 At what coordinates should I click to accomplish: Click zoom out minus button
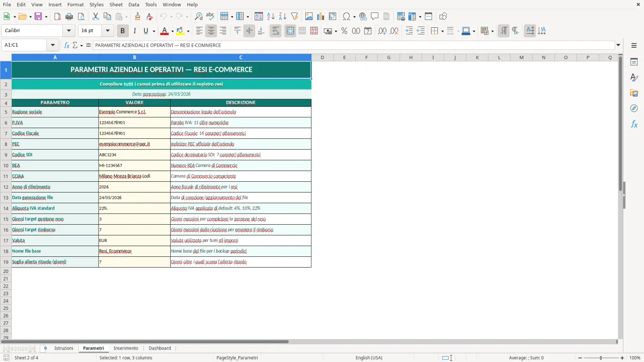coord(580,358)
